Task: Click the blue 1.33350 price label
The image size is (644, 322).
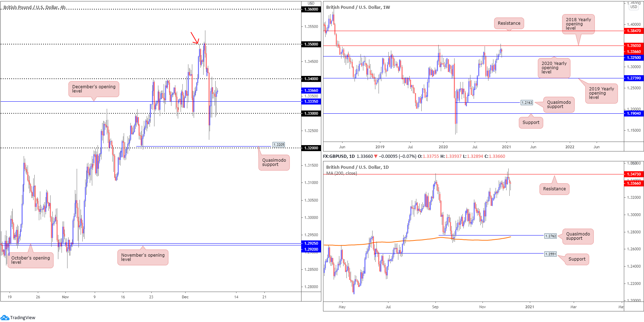Action: click(311, 101)
